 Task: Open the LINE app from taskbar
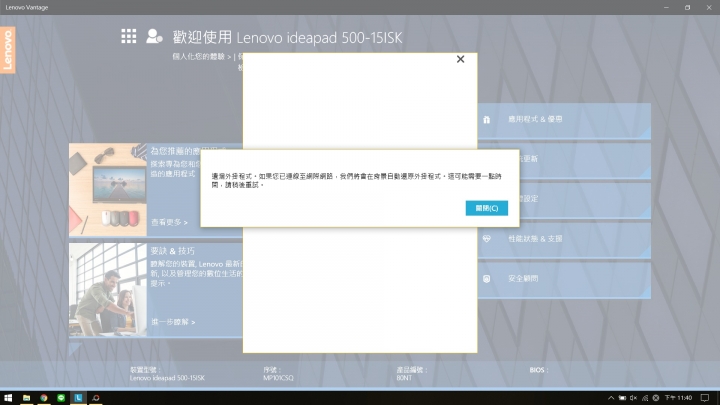61,398
